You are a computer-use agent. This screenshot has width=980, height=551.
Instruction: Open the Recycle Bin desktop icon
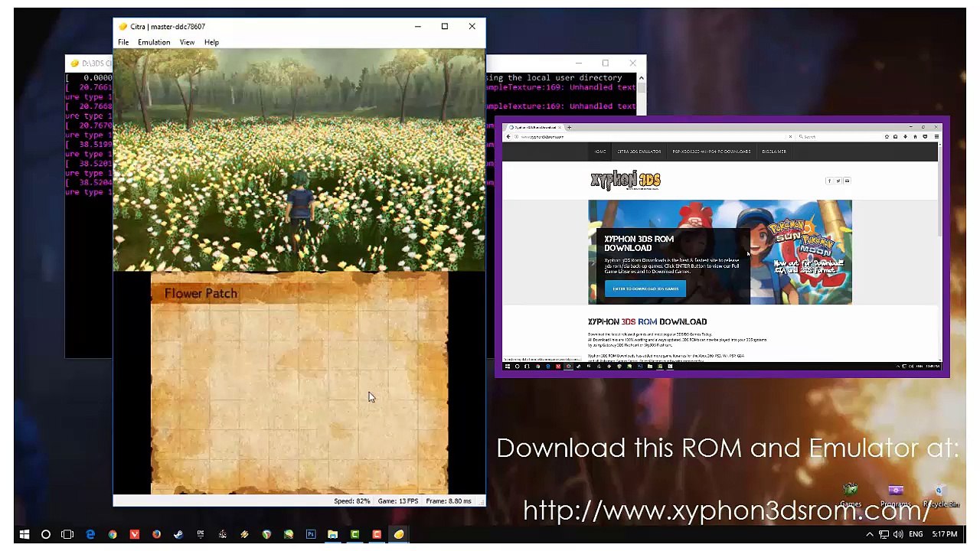pyautogui.click(x=940, y=494)
